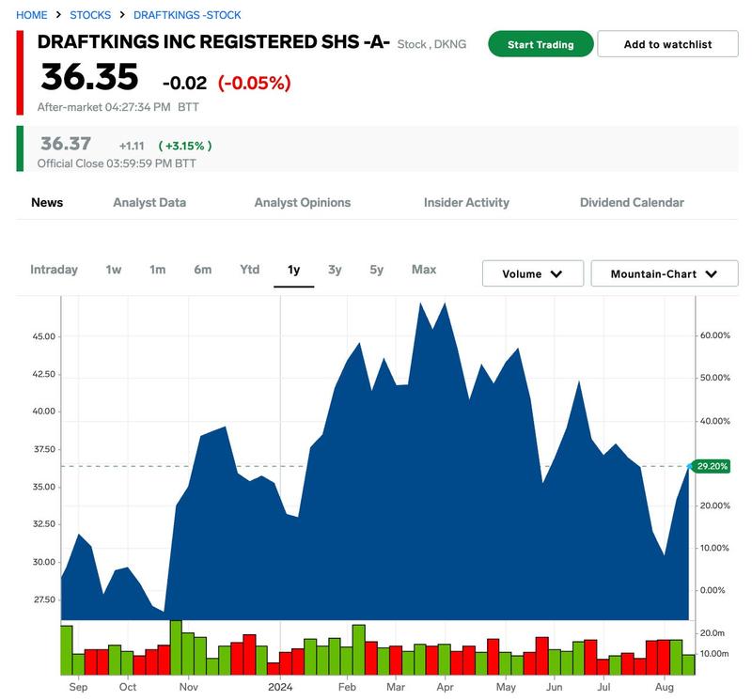Show the 5y price history
752x700 pixels.
tap(377, 270)
